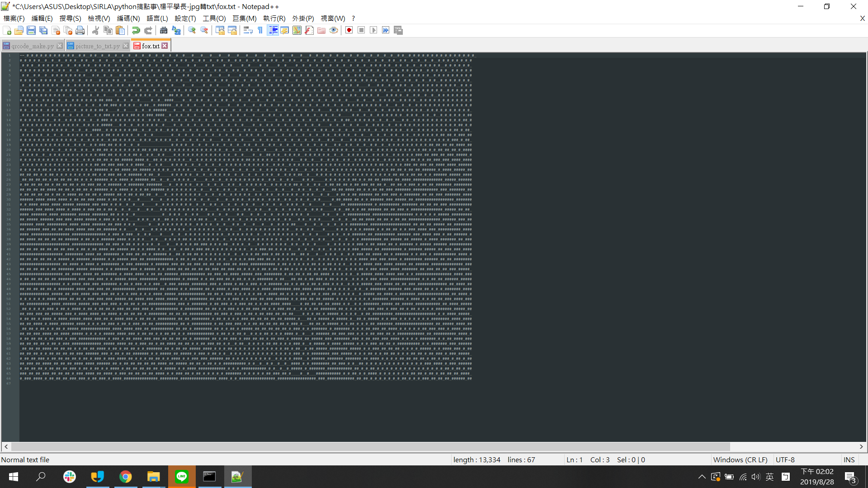The image size is (868, 488).
Task: Toggle the Indent guide toolbar button
Action: click(273, 30)
